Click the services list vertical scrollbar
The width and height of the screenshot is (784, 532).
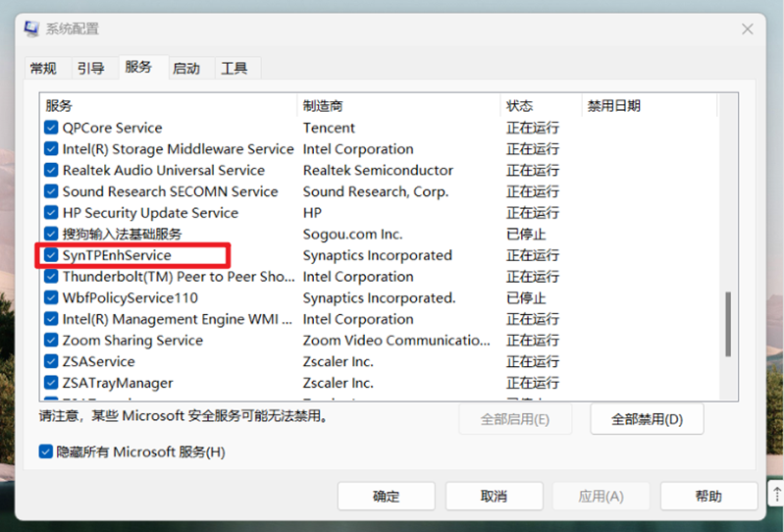[x=727, y=324]
